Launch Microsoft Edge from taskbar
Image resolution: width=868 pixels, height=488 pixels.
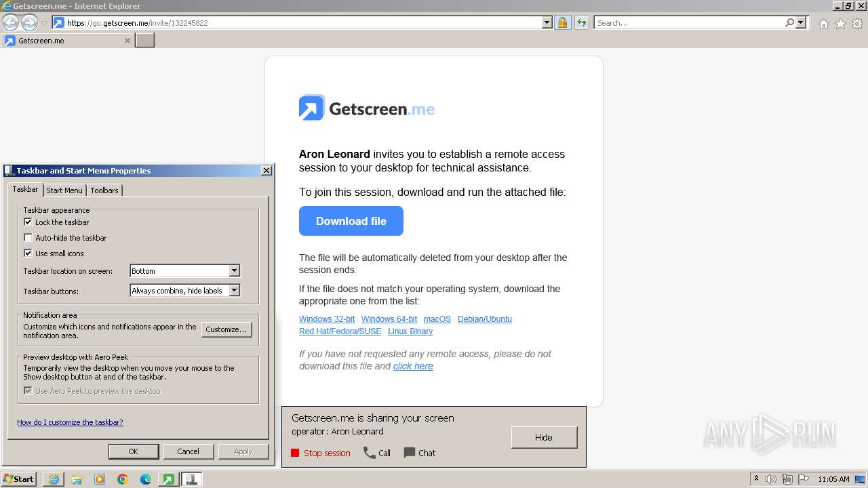pos(146,479)
